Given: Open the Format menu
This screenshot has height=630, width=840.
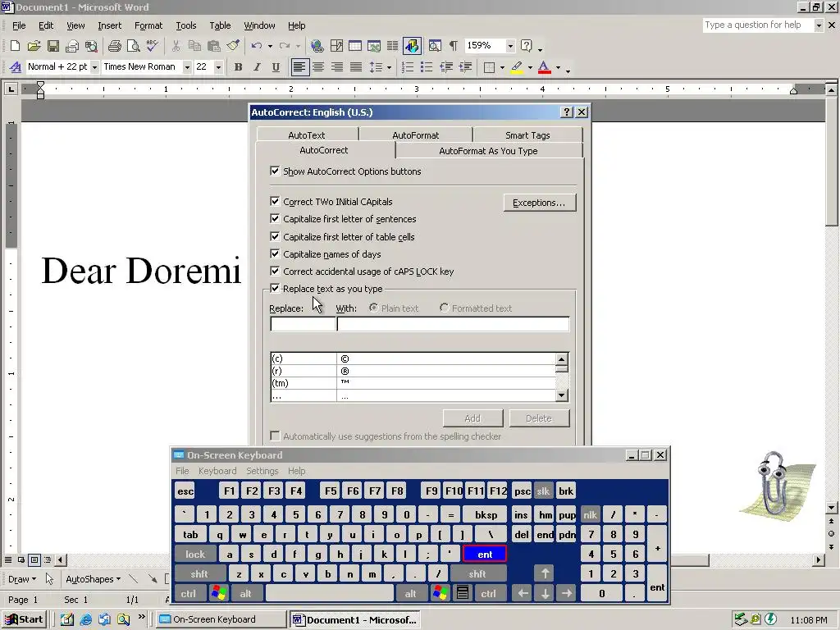Looking at the screenshot, I should (148, 25).
